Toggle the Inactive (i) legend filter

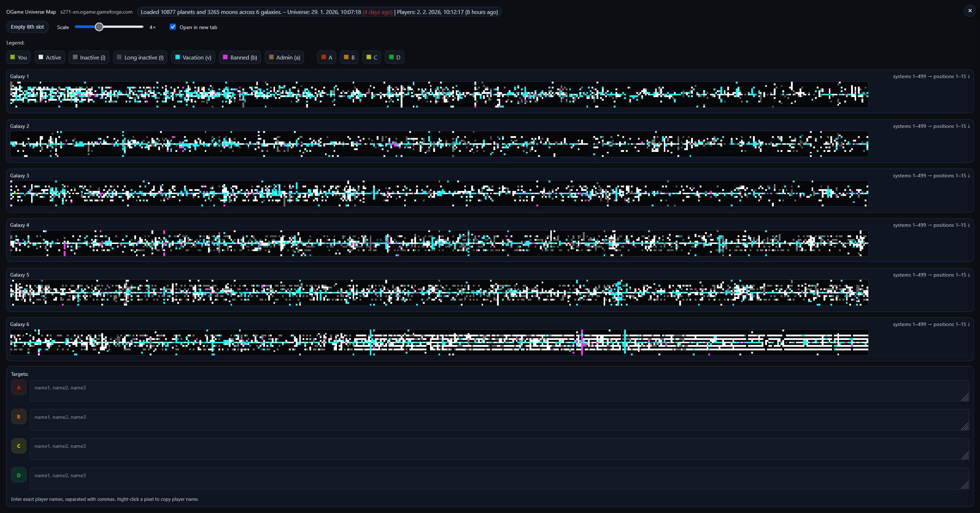89,57
